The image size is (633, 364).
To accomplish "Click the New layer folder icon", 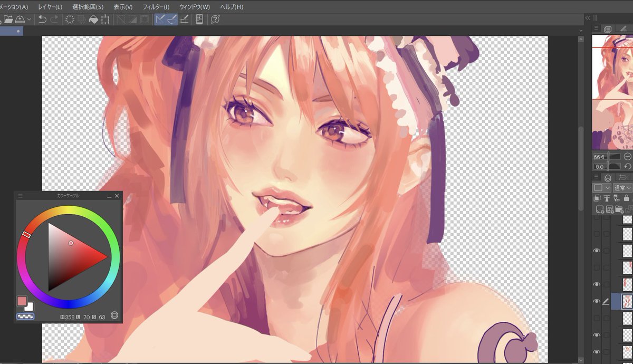I will (620, 209).
